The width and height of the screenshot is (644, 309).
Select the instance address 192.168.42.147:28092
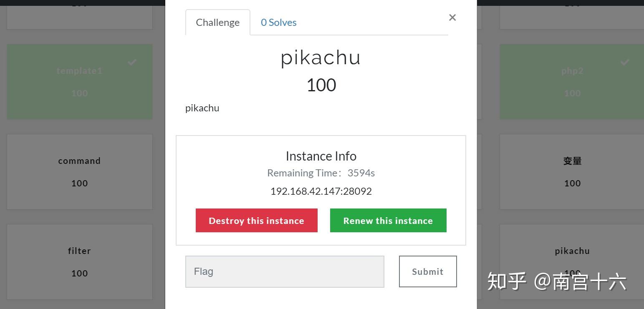coord(321,191)
